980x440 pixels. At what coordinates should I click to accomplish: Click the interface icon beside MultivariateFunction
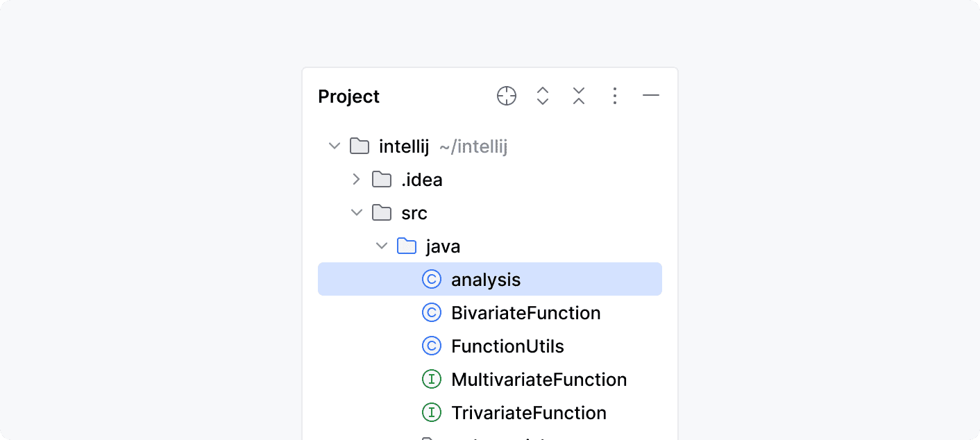432,379
